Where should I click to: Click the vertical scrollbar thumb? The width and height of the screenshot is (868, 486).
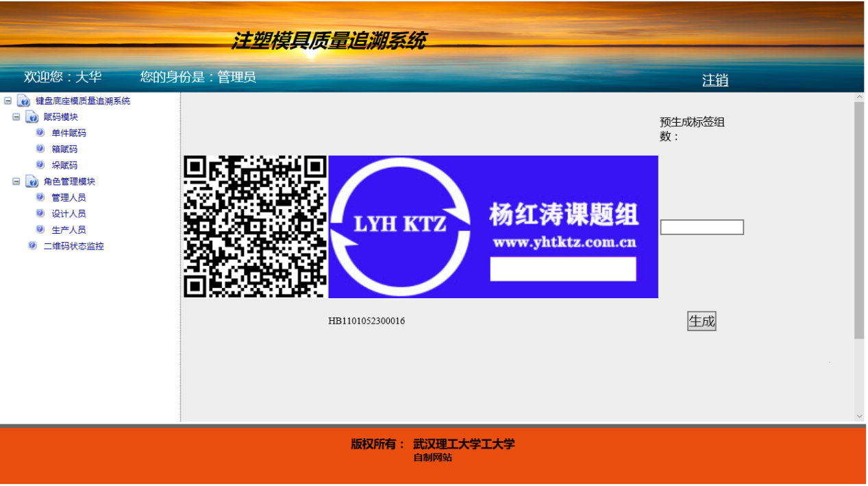pyautogui.click(x=859, y=220)
